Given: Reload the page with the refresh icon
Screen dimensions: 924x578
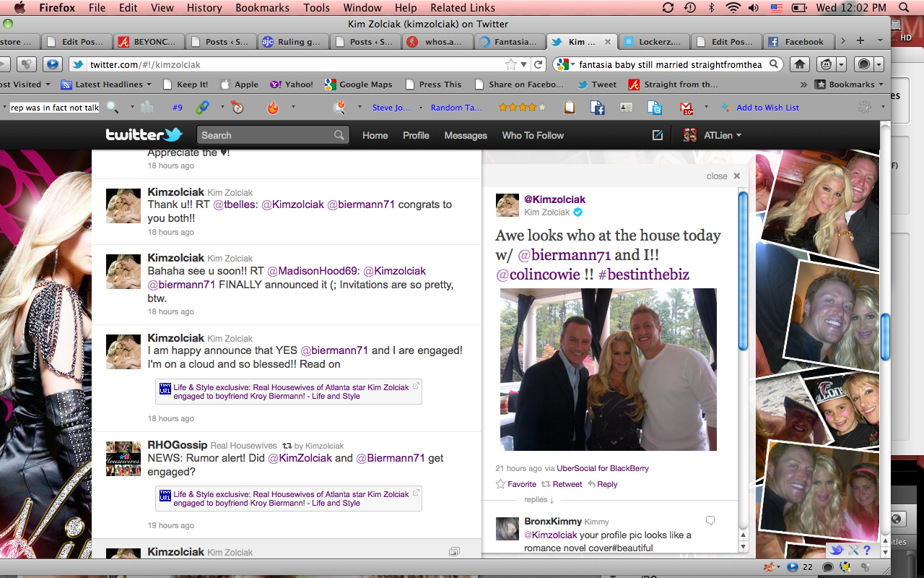Looking at the screenshot, I should pos(538,64).
